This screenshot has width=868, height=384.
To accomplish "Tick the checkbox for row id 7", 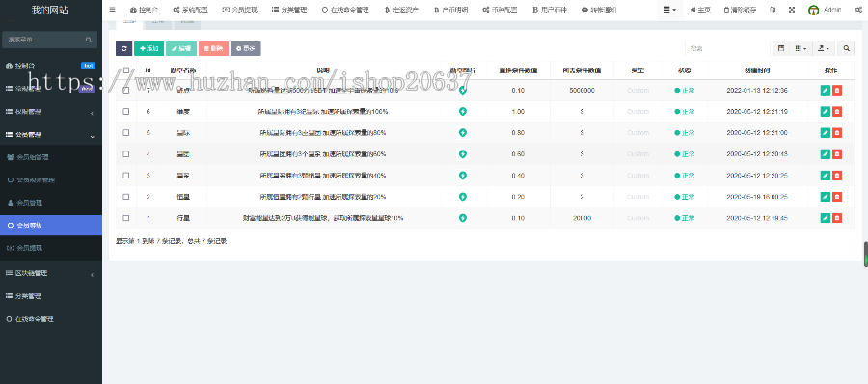I will click(x=126, y=91).
